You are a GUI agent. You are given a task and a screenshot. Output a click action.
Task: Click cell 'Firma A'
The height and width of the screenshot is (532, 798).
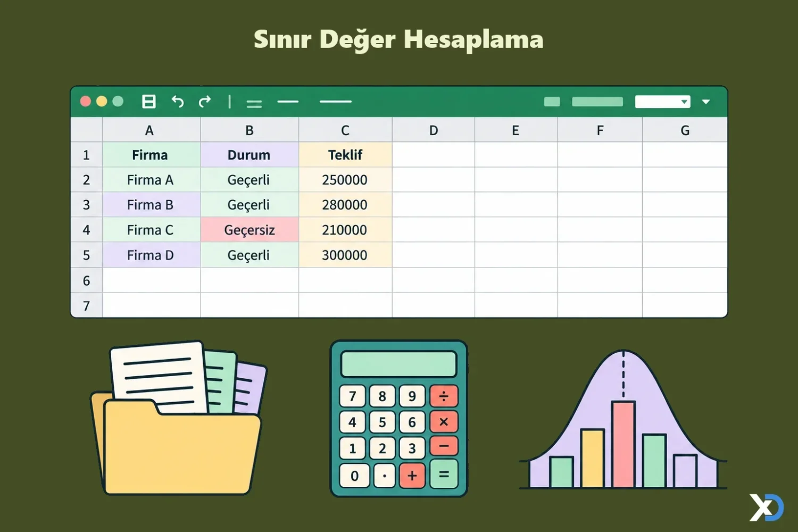[x=151, y=180]
